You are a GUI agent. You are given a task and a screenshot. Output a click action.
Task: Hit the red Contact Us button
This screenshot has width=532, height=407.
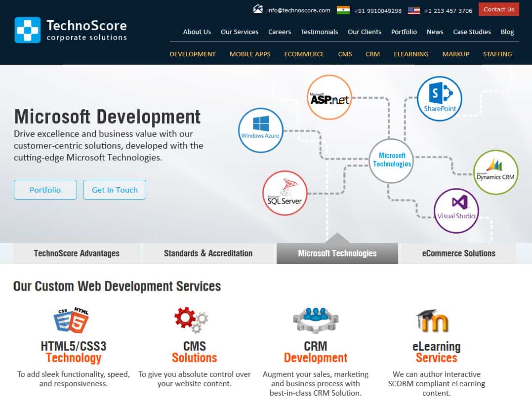point(498,9)
